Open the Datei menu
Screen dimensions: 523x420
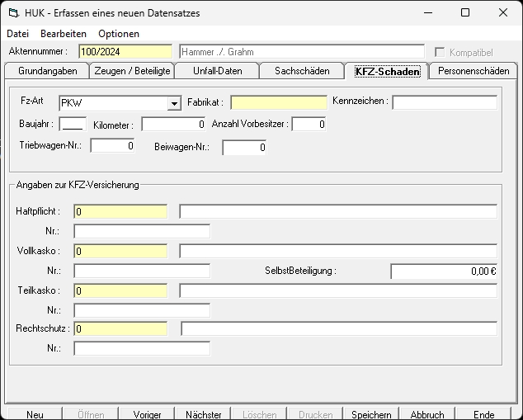[18, 34]
